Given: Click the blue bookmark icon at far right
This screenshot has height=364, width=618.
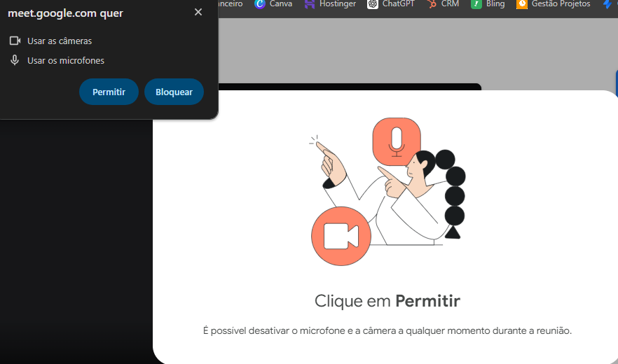Looking at the screenshot, I should 607,3.
